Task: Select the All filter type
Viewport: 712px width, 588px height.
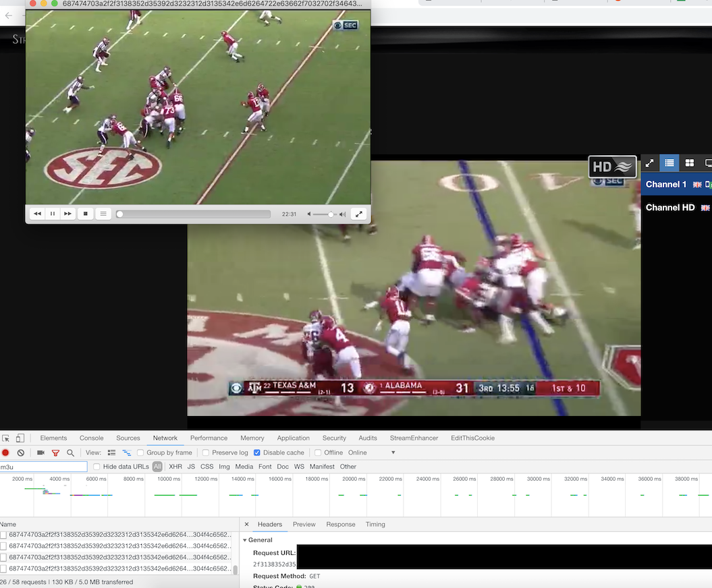Action: [x=157, y=467]
